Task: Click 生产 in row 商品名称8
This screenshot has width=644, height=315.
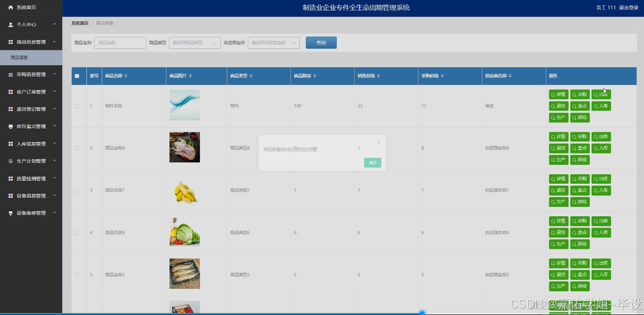Action: tap(559, 159)
